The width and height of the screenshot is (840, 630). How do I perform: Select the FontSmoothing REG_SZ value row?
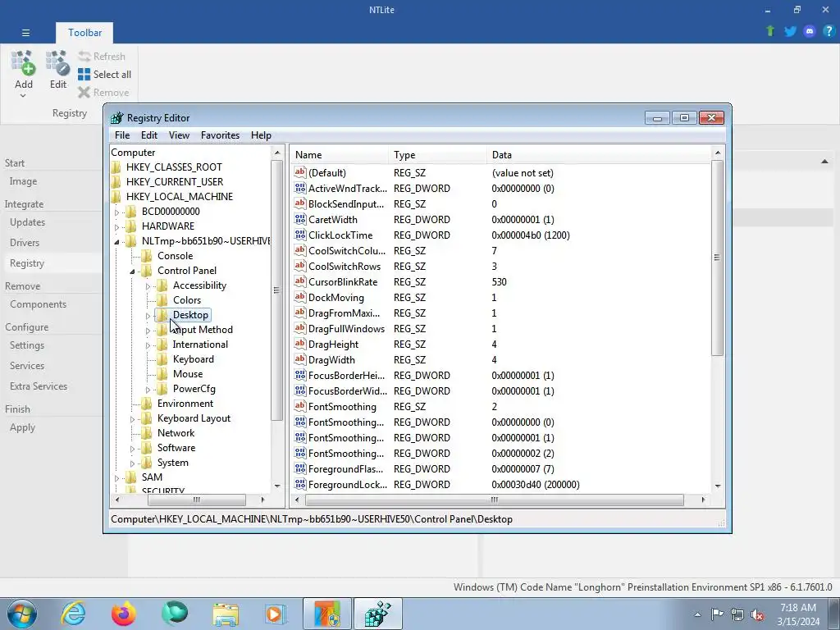click(x=501, y=407)
